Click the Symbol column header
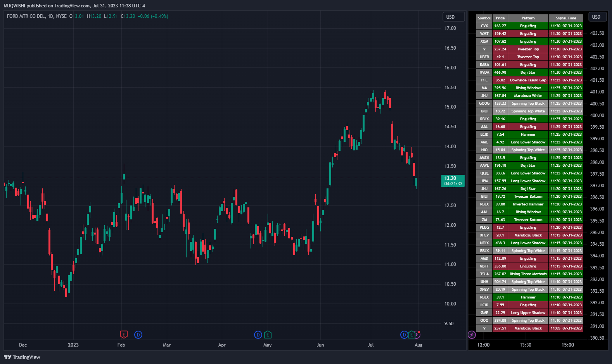The width and height of the screenshot is (612, 364). point(484,18)
